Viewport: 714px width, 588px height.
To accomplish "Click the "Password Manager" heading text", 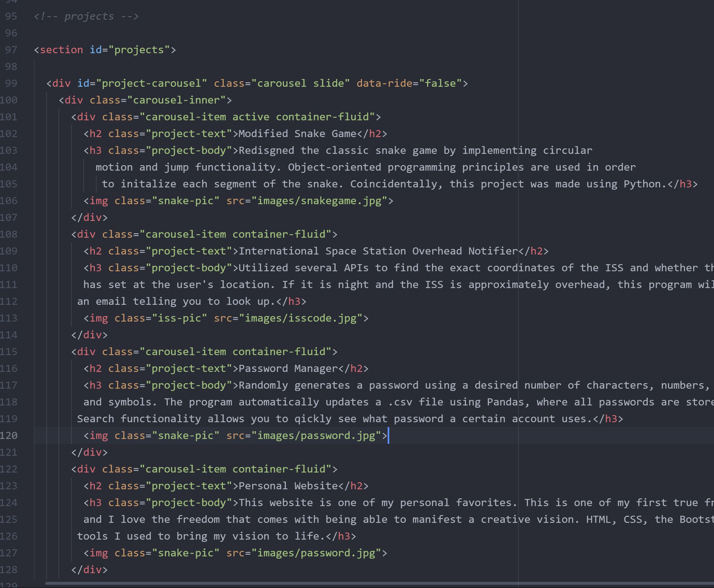I will point(288,369).
